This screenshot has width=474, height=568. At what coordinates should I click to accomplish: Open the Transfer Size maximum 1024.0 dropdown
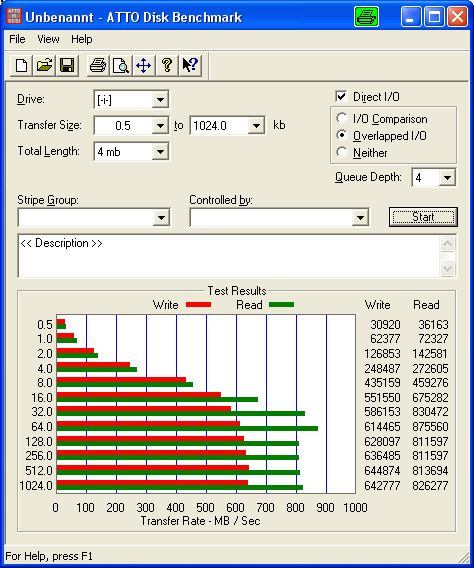pyautogui.click(x=256, y=126)
